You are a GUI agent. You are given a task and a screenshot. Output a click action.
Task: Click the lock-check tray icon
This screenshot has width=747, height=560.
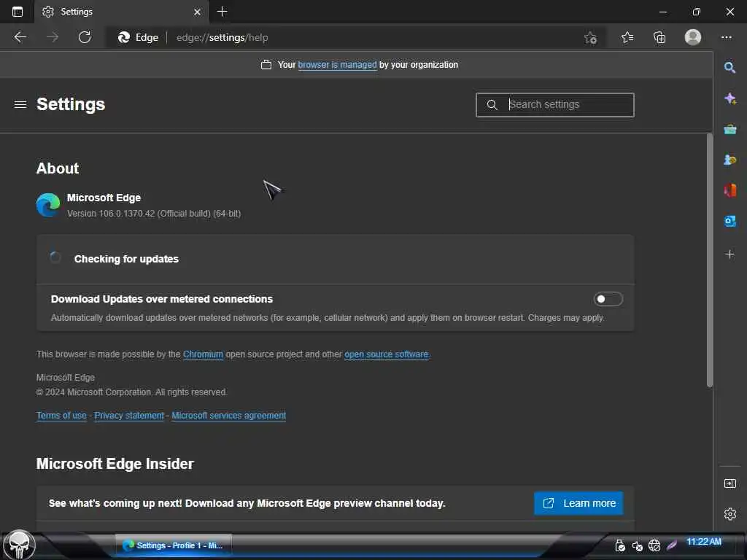(x=619, y=545)
